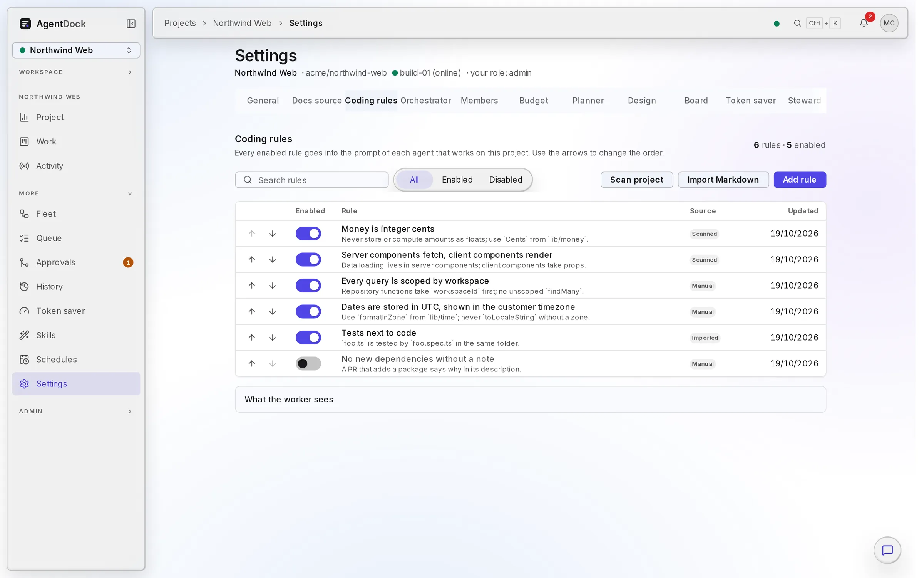Move 'Money is integer cents' rule down
Viewport: 924px width, 578px height.
273,234
